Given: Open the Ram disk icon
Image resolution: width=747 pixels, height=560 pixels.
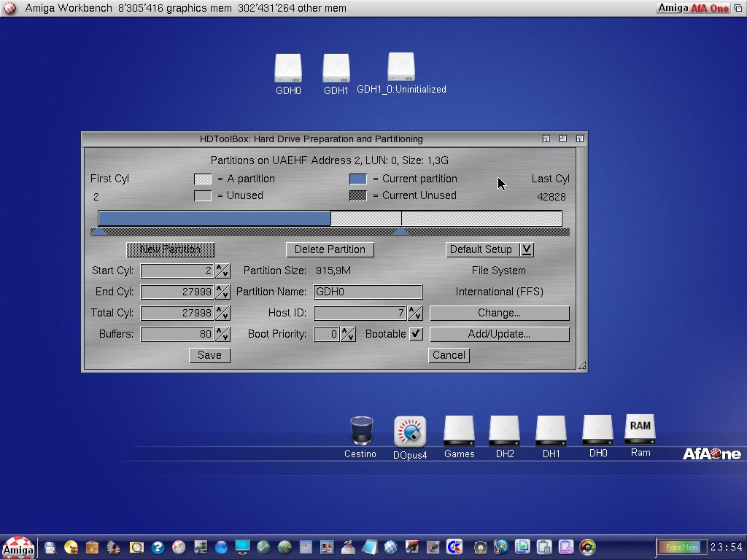Looking at the screenshot, I should coord(640,429).
